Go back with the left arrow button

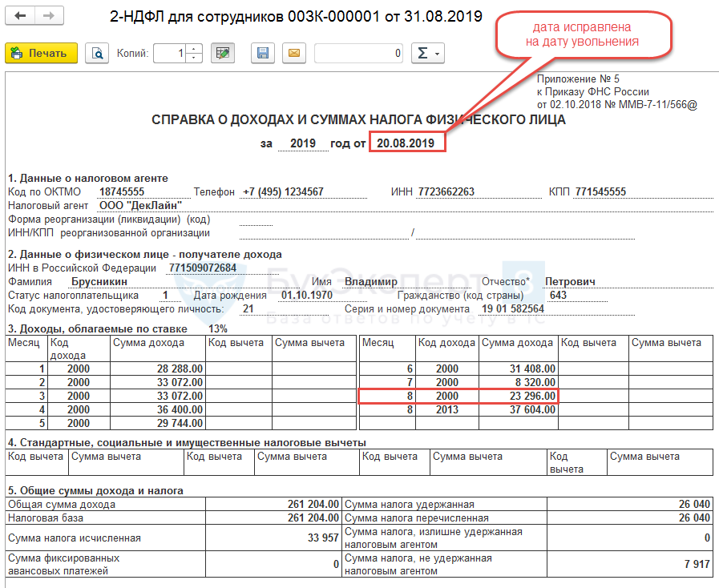point(20,16)
